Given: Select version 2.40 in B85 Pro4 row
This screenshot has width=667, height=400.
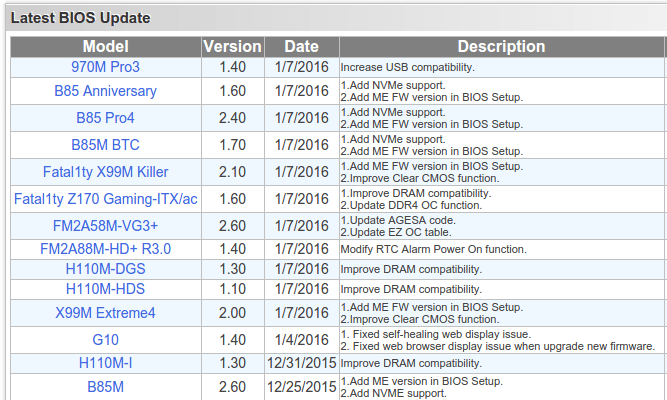Looking at the screenshot, I should pos(232,118).
